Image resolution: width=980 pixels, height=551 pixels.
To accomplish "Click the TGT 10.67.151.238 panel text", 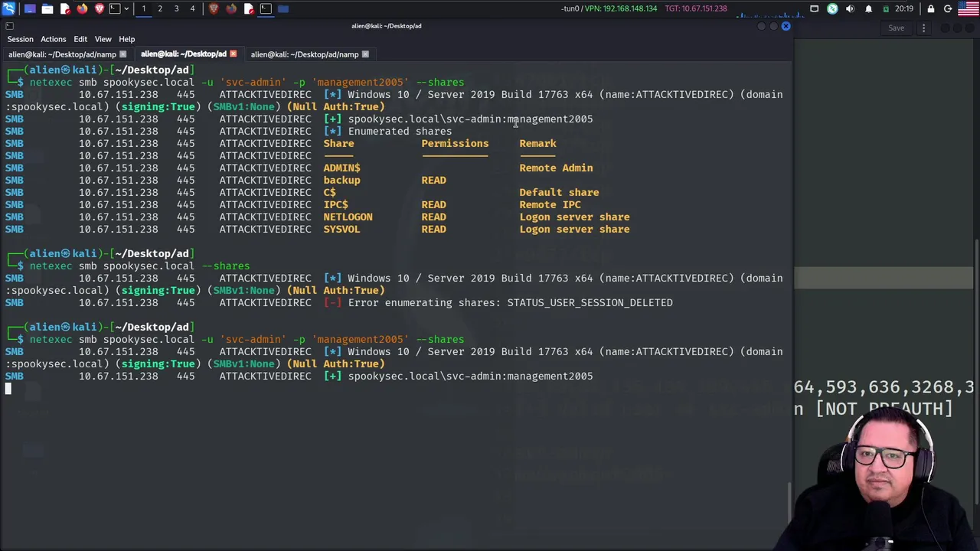I will (696, 8).
